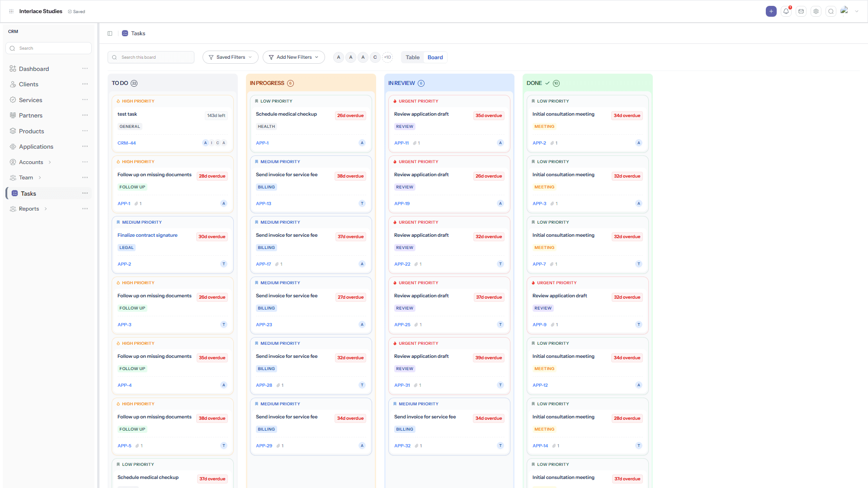This screenshot has width=868, height=488.
Task: Switch to Table view
Action: coord(412,57)
